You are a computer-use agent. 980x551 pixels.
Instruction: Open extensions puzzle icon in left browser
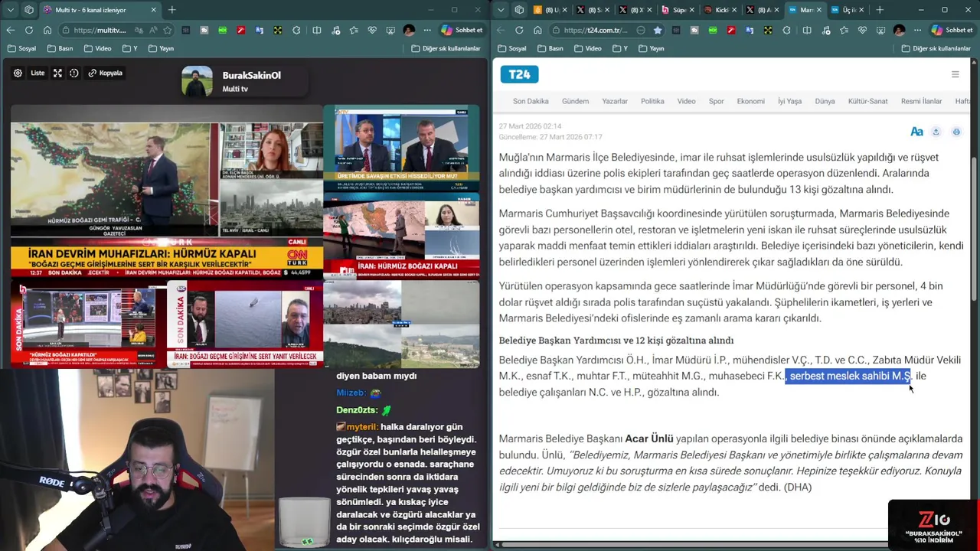pyautogui.click(x=297, y=30)
